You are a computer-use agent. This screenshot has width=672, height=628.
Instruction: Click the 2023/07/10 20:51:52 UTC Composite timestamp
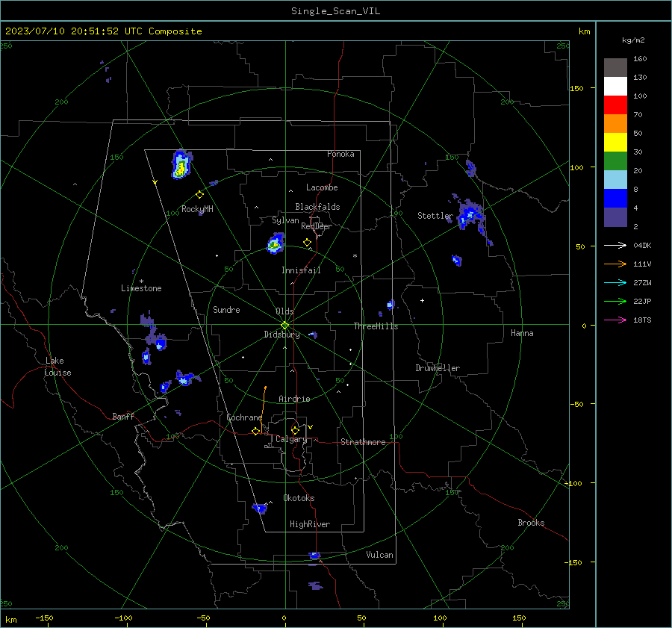pyautogui.click(x=103, y=31)
